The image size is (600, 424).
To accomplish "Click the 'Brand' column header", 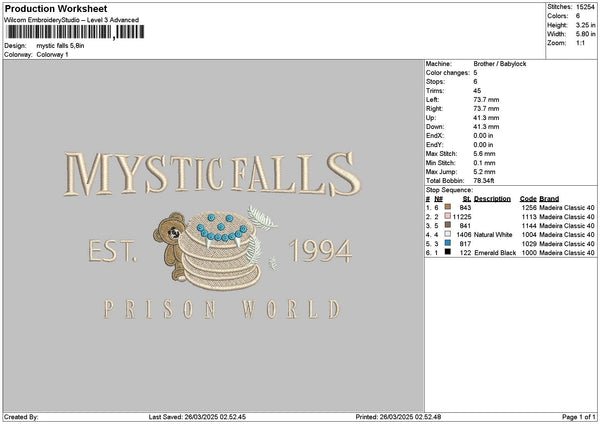I will tap(549, 199).
